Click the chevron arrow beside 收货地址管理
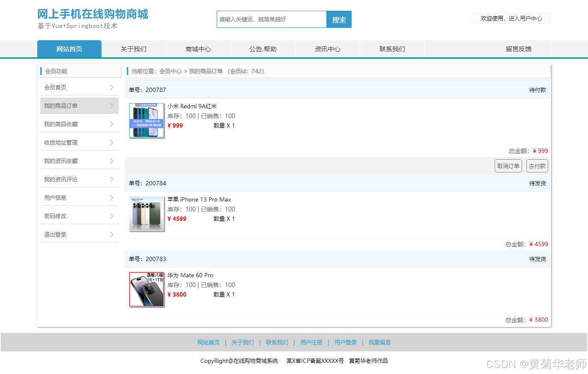588x374 pixels. coord(111,142)
